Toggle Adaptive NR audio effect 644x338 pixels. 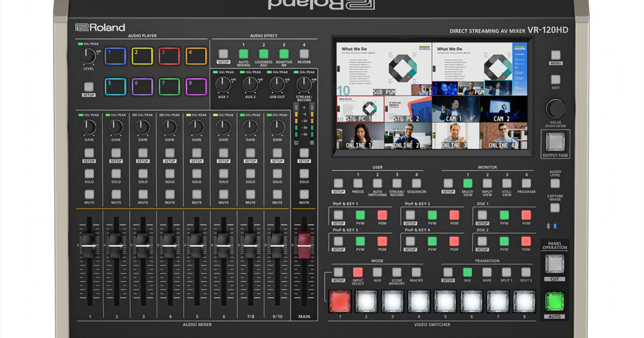coord(284,54)
